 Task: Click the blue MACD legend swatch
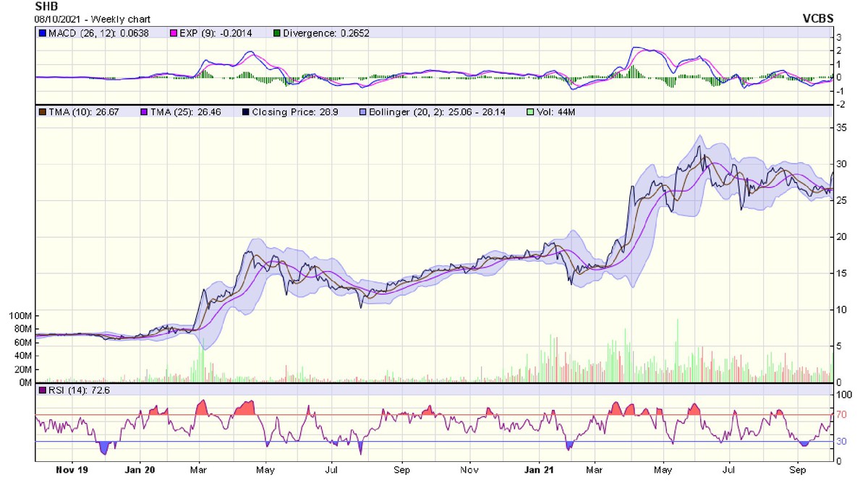coord(42,33)
